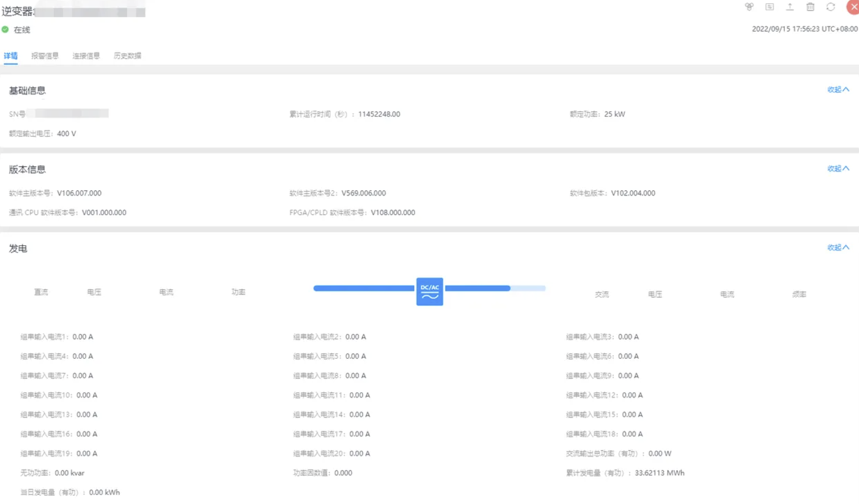The width and height of the screenshot is (859, 504).
Task: Click the DC/AC inverter icon
Action: click(429, 291)
